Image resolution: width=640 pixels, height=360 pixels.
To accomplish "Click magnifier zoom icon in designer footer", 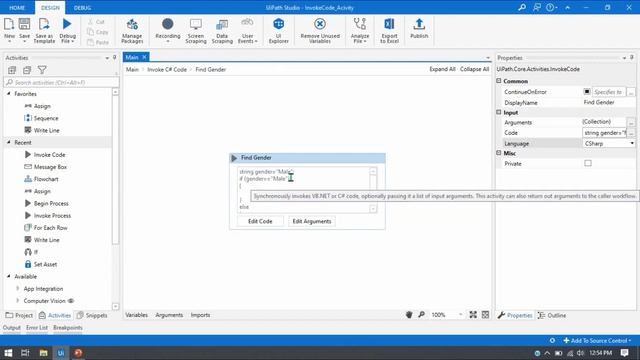I will tap(422, 315).
